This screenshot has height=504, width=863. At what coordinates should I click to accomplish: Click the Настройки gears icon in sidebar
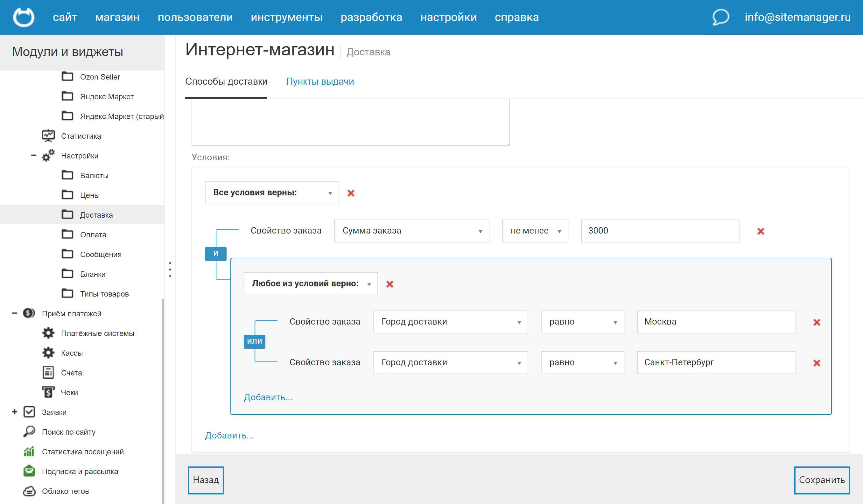click(x=48, y=156)
